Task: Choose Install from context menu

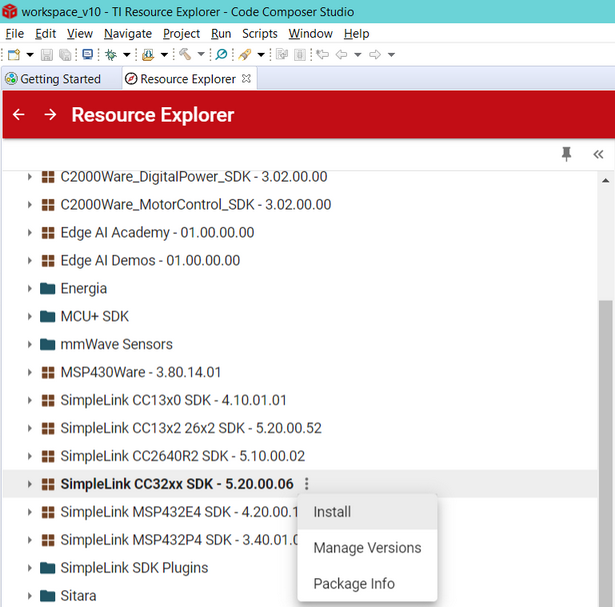Action: click(367, 512)
